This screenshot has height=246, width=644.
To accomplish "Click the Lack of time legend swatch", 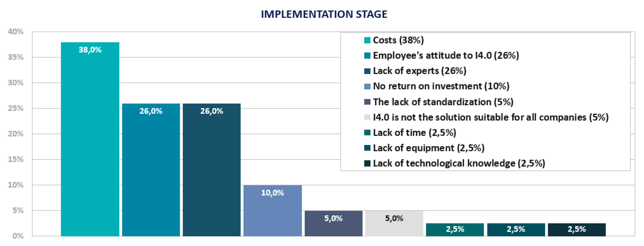I will pos(367,132).
